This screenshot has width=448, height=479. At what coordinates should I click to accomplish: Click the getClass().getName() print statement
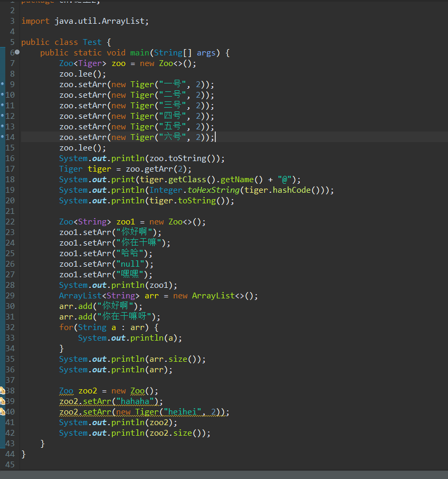coord(180,180)
